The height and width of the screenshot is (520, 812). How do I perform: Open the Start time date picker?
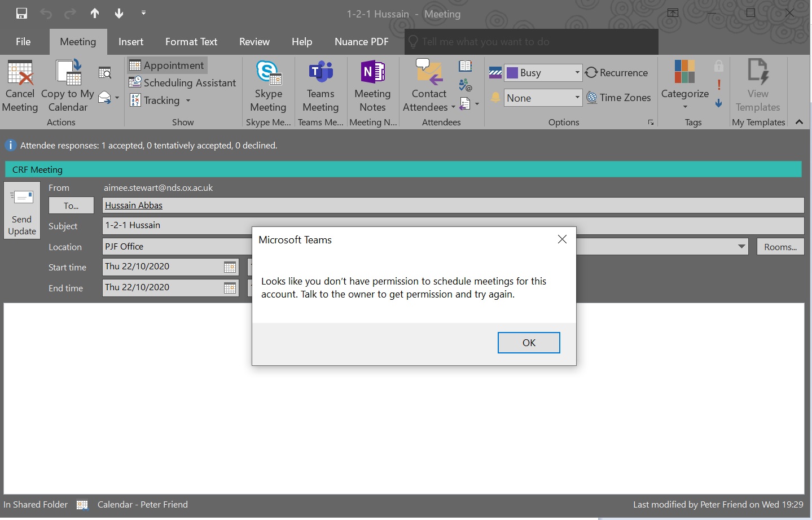click(230, 267)
